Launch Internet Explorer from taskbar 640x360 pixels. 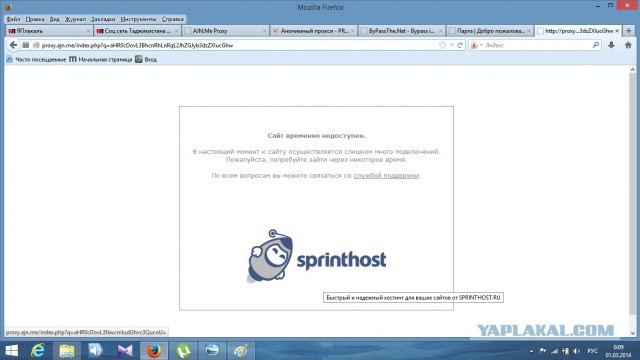pos(38,351)
